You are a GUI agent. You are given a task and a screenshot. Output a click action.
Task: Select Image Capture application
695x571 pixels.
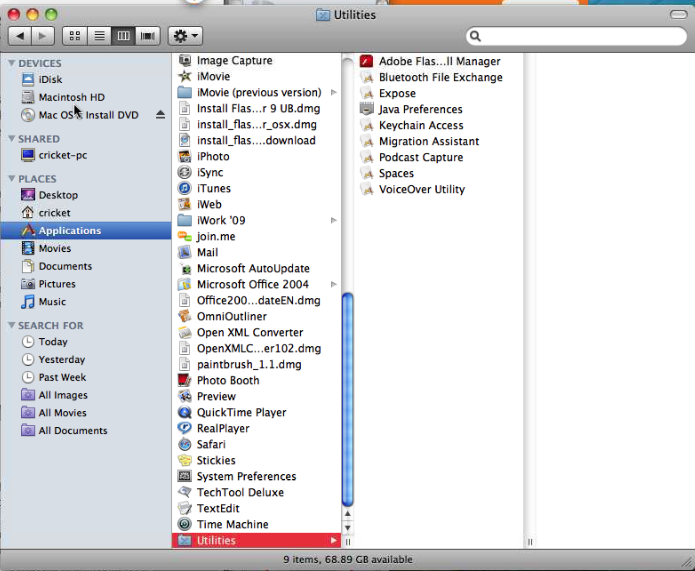257,60
